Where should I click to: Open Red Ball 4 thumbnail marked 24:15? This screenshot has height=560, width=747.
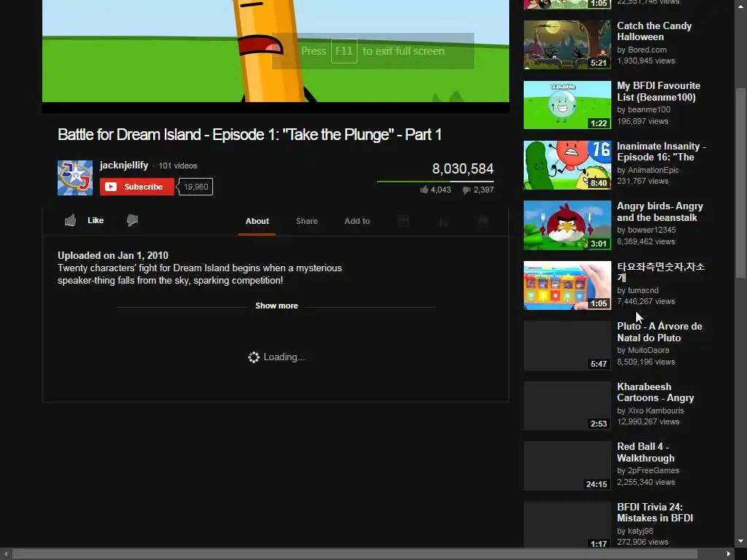click(x=568, y=466)
